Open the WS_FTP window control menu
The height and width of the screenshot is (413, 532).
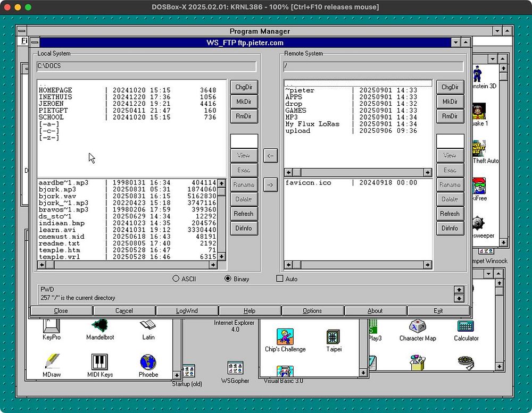pyautogui.click(x=34, y=43)
